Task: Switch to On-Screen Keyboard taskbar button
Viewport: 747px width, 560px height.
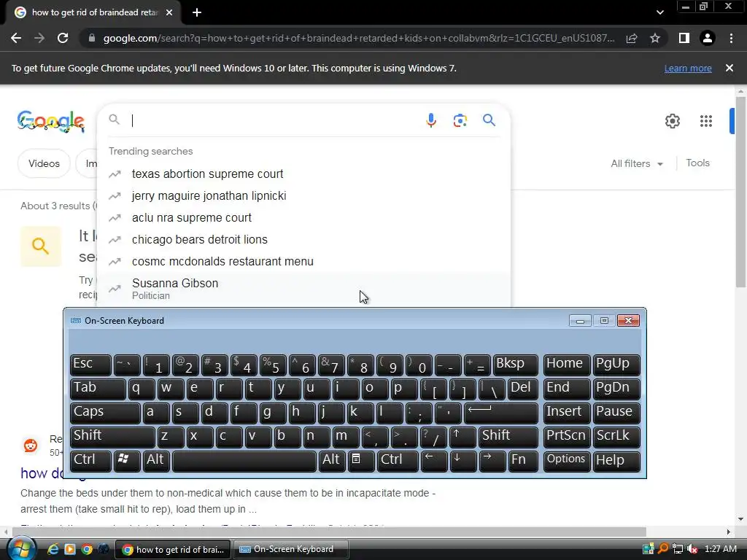Action: pos(290,549)
